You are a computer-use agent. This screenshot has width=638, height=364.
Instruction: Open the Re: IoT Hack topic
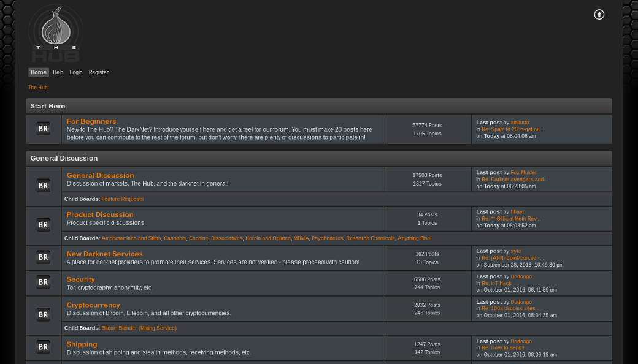point(496,282)
